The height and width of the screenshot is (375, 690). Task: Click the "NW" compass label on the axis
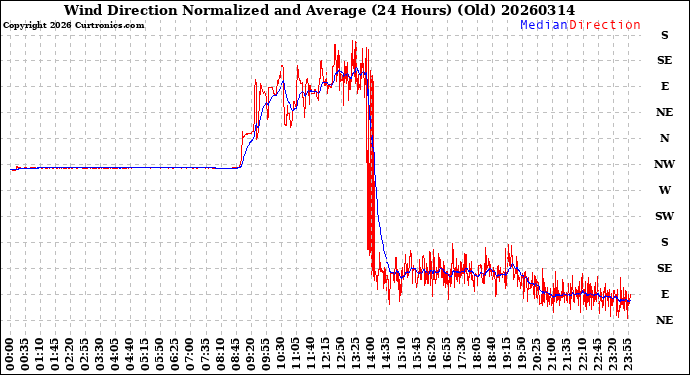pyautogui.click(x=664, y=164)
